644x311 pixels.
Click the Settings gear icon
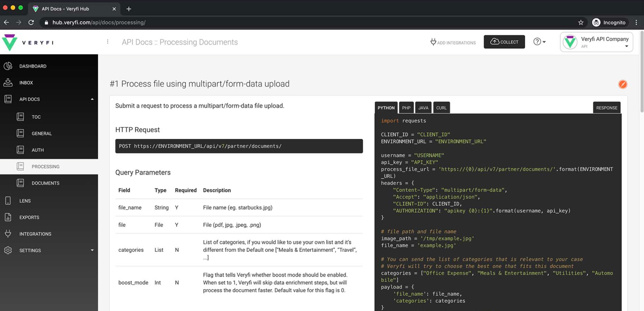(x=8, y=250)
